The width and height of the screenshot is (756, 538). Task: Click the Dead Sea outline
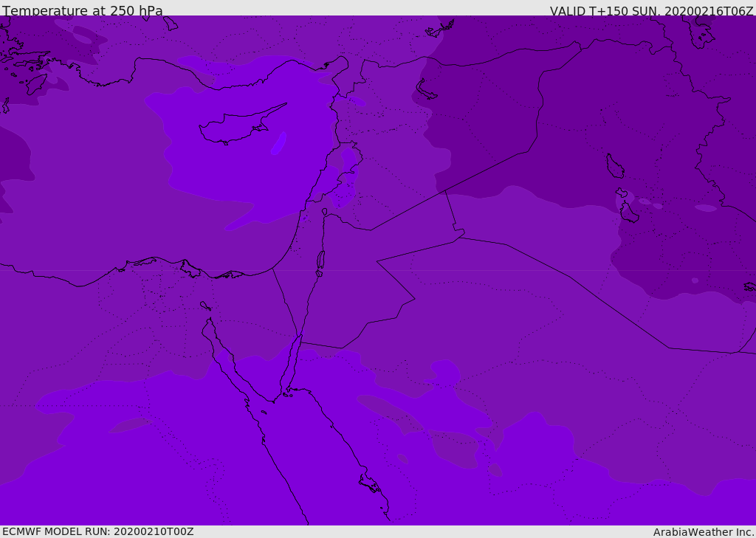(x=320, y=260)
